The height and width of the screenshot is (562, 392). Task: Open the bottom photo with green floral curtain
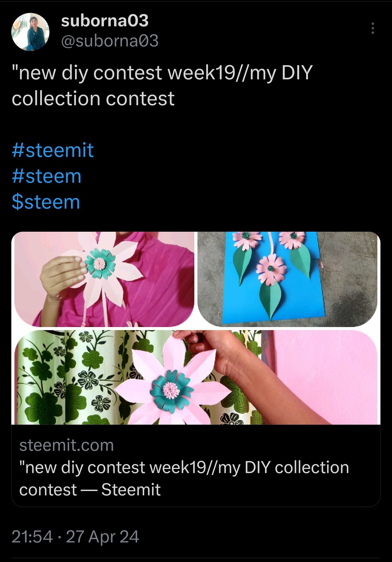point(196,377)
